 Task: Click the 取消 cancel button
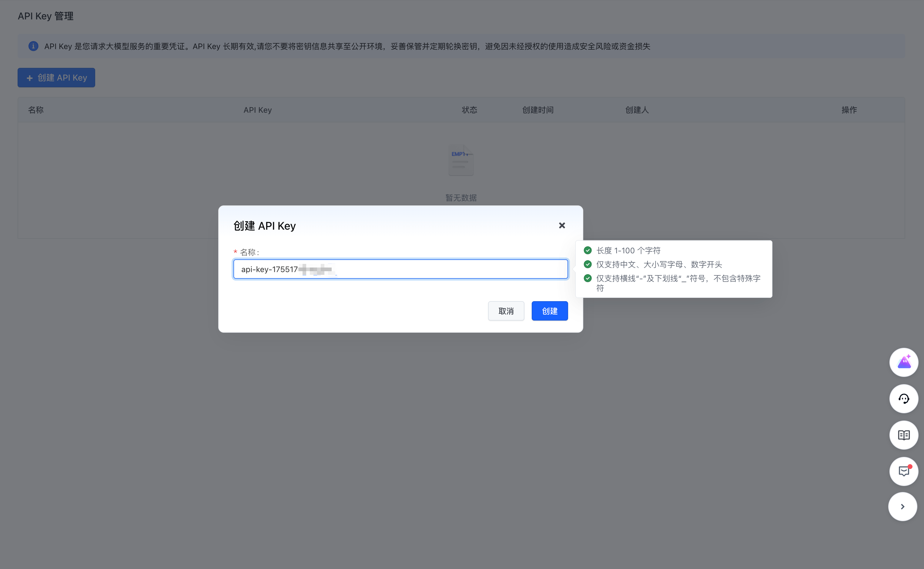pyautogui.click(x=506, y=311)
